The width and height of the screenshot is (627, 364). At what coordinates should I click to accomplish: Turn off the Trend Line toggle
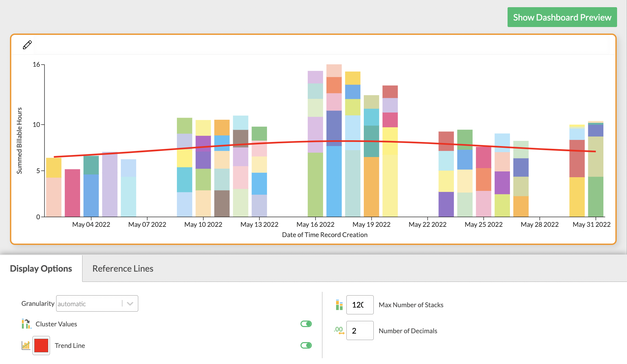click(x=306, y=346)
